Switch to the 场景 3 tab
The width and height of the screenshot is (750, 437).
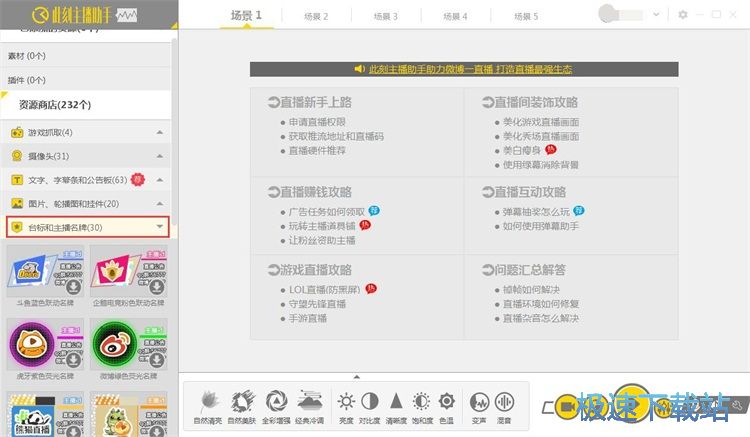pos(386,16)
